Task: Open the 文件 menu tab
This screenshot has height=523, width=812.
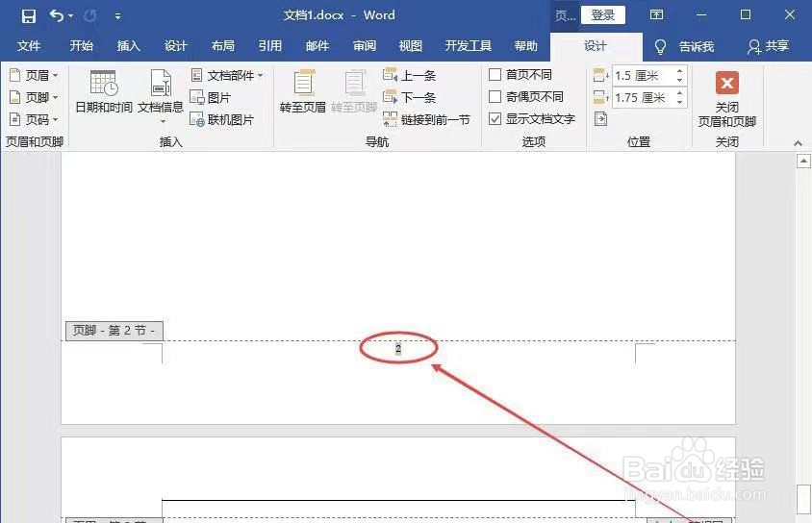Action: tap(29, 46)
